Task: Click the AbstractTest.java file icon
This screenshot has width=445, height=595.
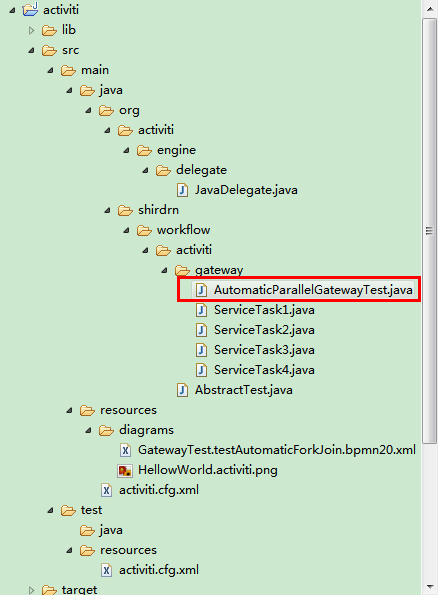Action: coord(182,390)
